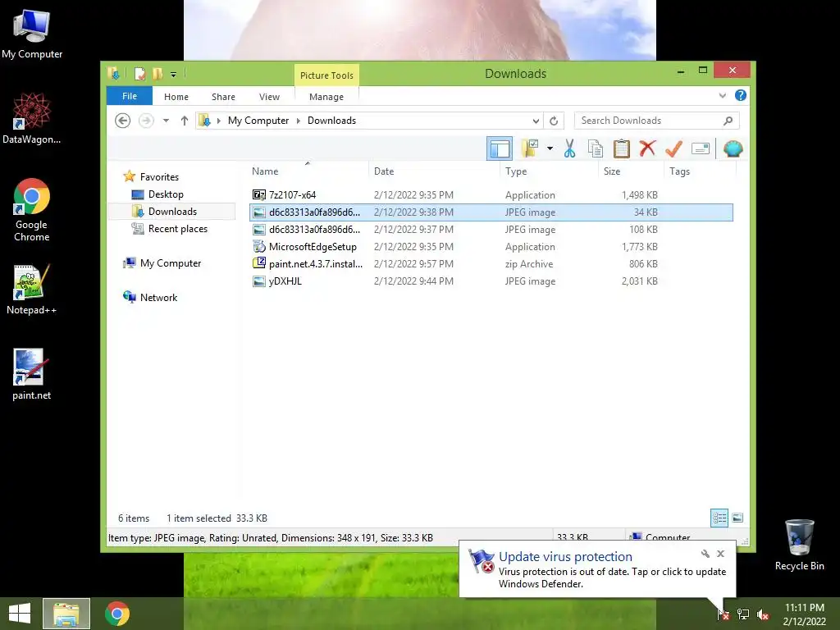Refresh the Downloads folder
840x630 pixels.
pos(554,121)
